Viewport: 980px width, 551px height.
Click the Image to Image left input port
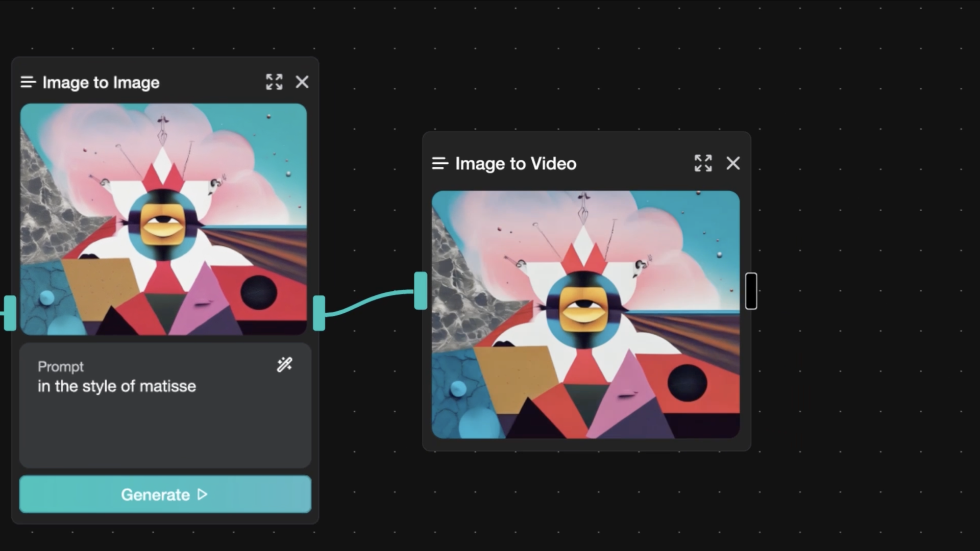point(10,313)
